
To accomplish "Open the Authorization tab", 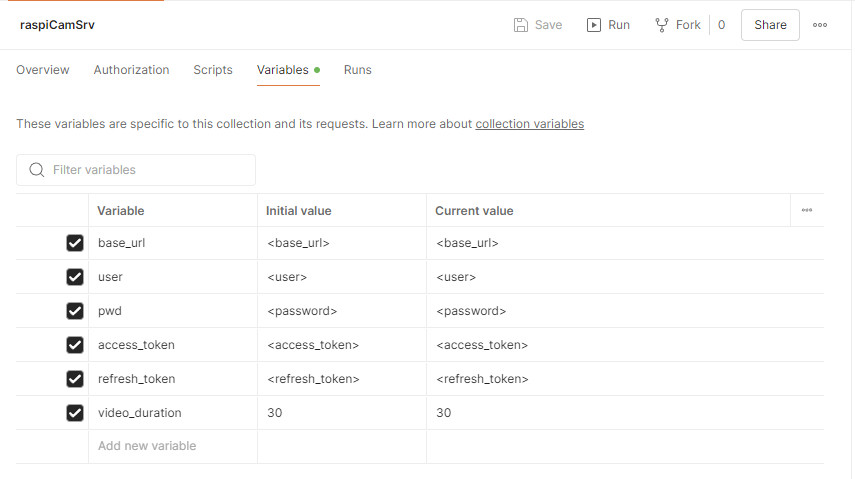I will [131, 70].
